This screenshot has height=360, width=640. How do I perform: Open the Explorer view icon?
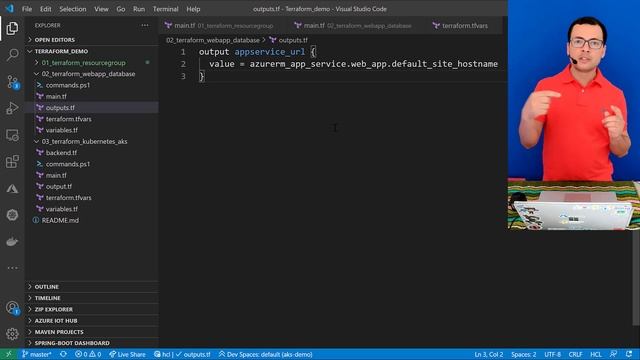(x=12, y=28)
